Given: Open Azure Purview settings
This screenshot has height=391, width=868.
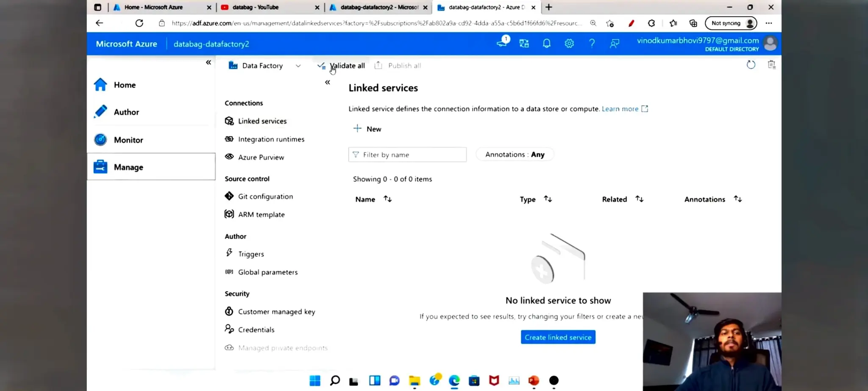Looking at the screenshot, I should [254, 157].
